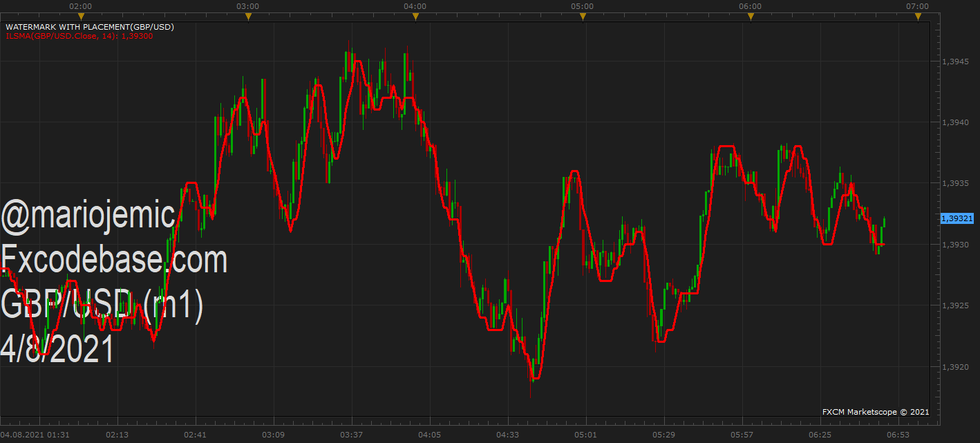The width and height of the screenshot is (980, 443).
Task: Click the 02:41 time axis label
Action: (196, 435)
